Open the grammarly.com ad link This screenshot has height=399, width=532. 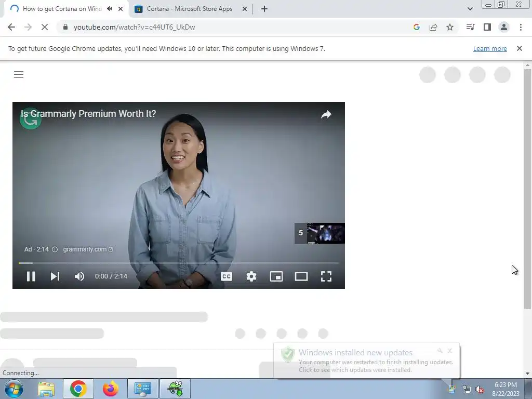88,249
